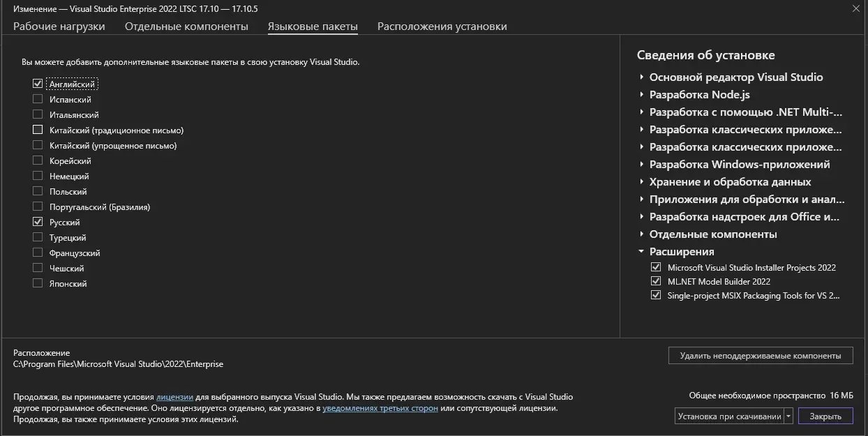Image resolution: width=868 pixels, height=436 pixels.
Task: Open the Отдельные компоненты tab
Action: 186,27
